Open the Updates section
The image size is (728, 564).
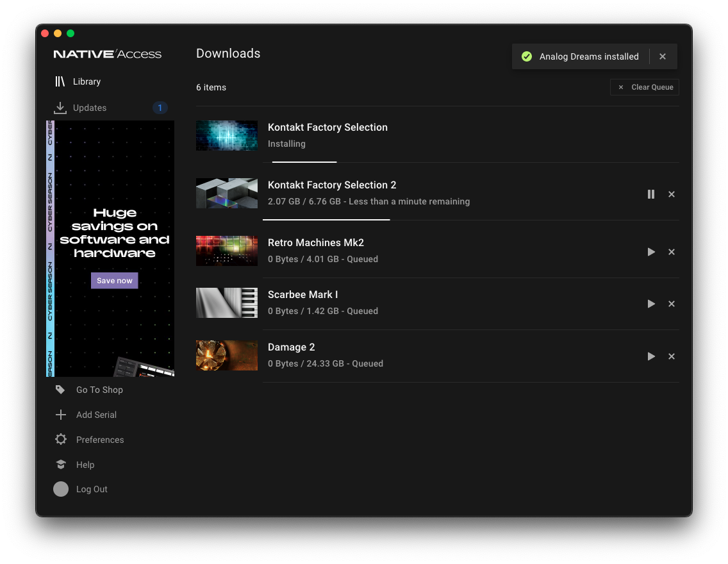pyautogui.click(x=89, y=108)
